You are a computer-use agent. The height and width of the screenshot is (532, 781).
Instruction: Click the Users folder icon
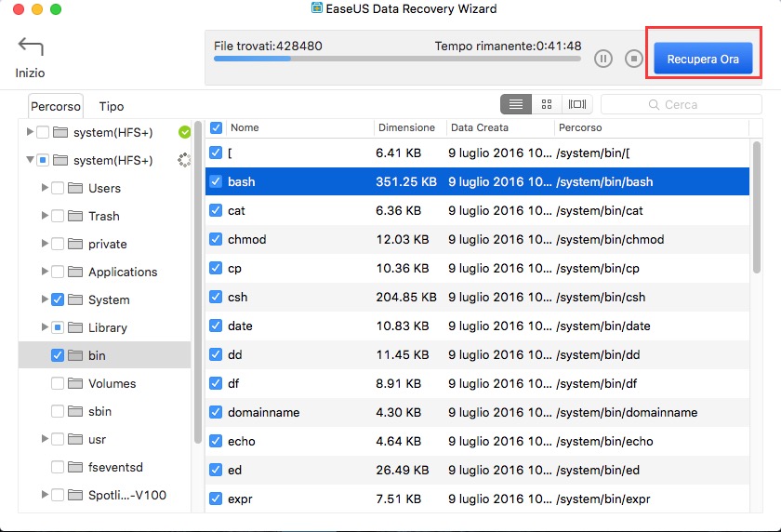75,188
